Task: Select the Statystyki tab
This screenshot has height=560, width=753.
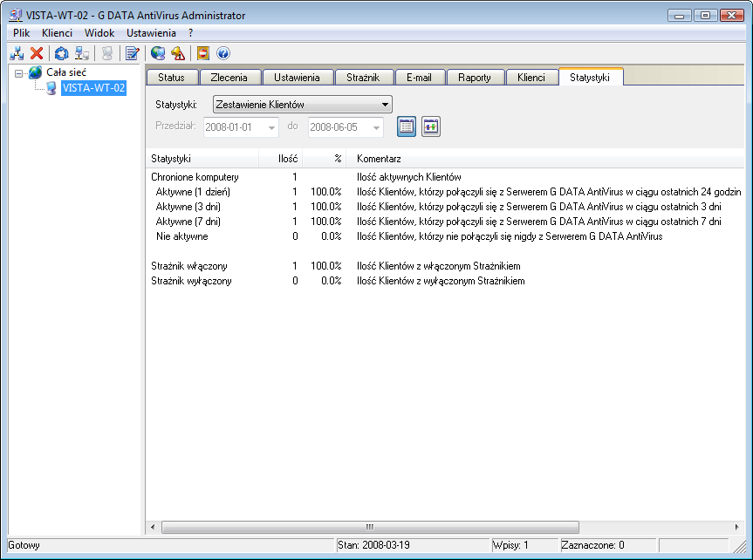Action: [590, 77]
